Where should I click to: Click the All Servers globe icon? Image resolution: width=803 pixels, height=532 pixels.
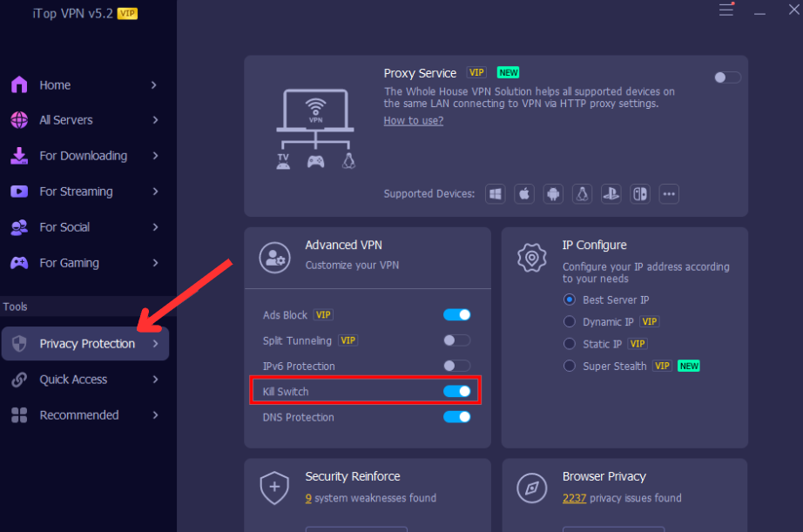[x=19, y=120]
